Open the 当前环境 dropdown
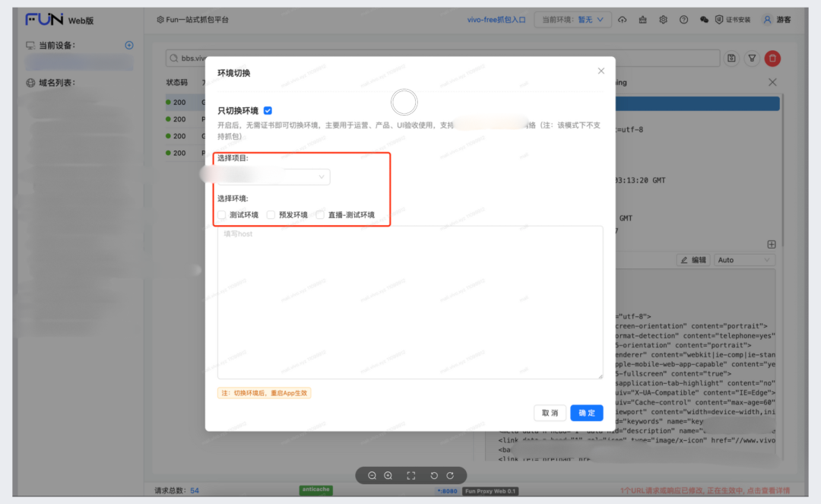This screenshot has height=504, width=821. click(x=572, y=21)
